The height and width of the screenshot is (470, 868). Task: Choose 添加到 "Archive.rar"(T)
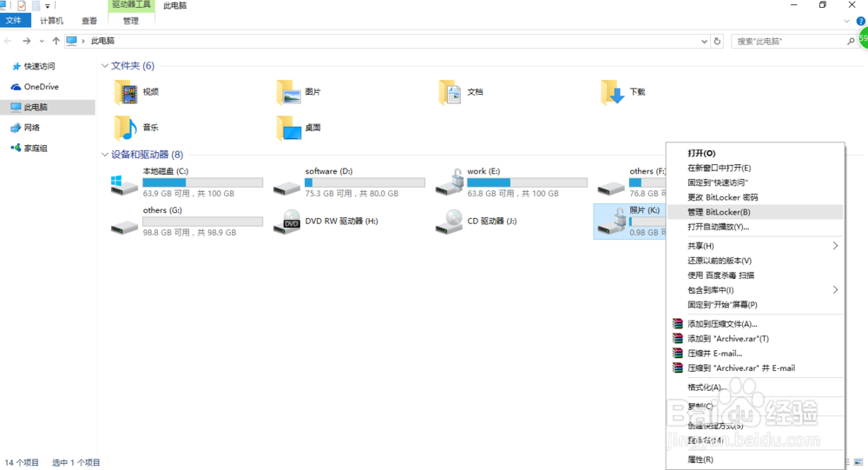pyautogui.click(x=755, y=339)
